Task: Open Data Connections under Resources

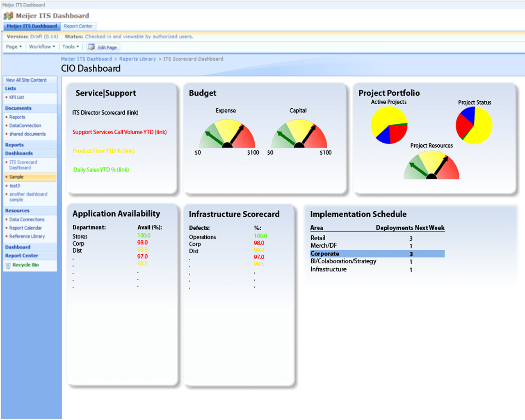Action: point(27,220)
